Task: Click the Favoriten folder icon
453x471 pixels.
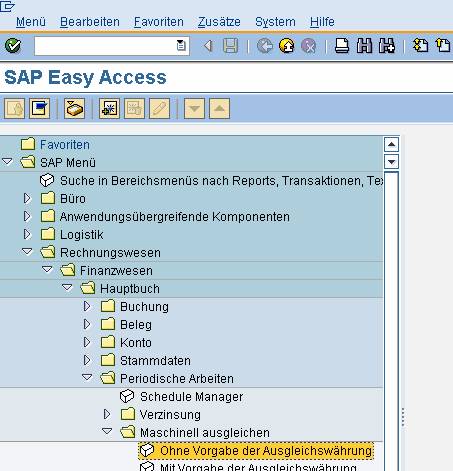Action: coord(28,144)
